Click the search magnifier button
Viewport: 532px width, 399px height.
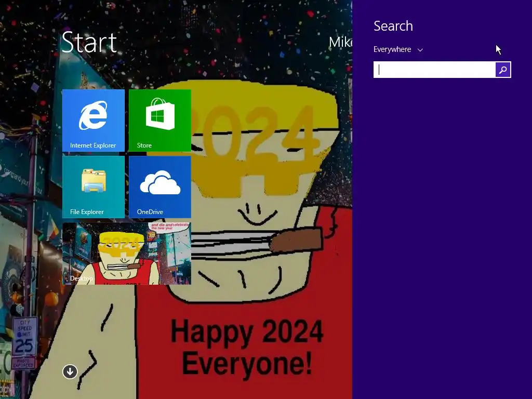[x=503, y=70]
